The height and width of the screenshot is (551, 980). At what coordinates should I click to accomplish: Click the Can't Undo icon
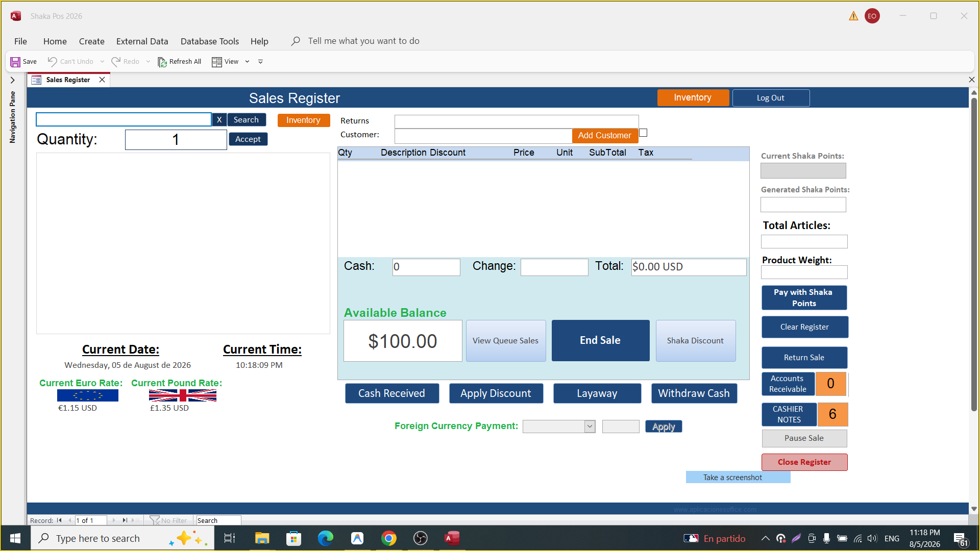[52, 61]
